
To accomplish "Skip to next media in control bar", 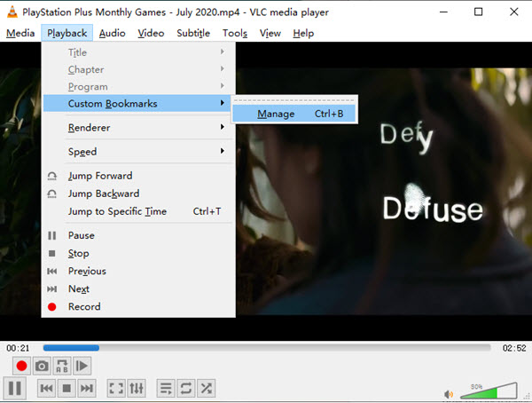I will click(x=87, y=388).
